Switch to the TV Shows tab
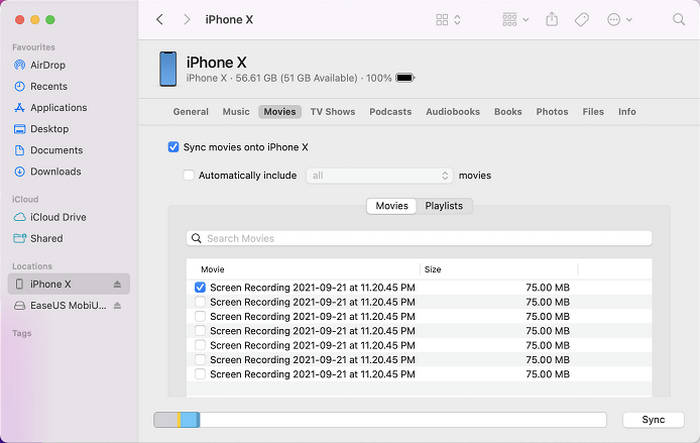 333,112
